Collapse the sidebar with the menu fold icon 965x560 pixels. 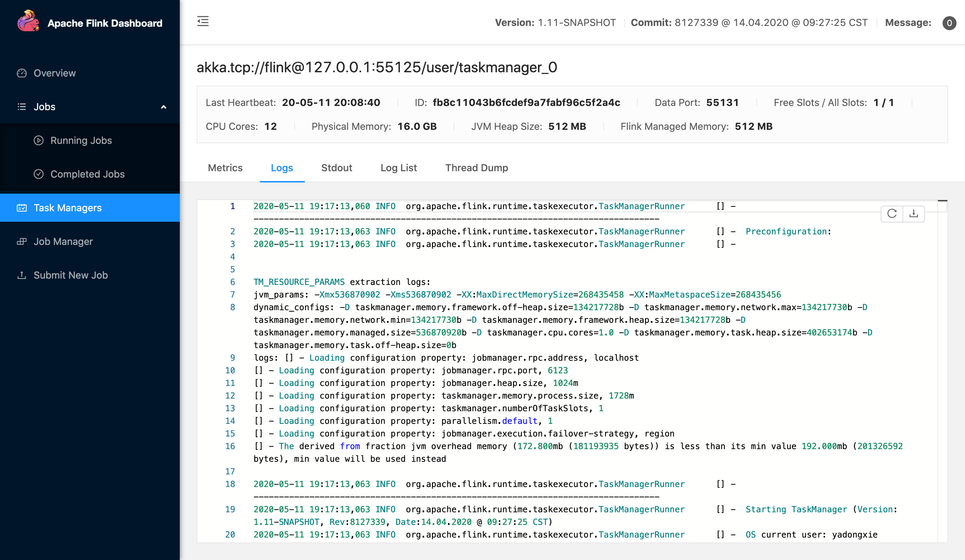click(203, 21)
